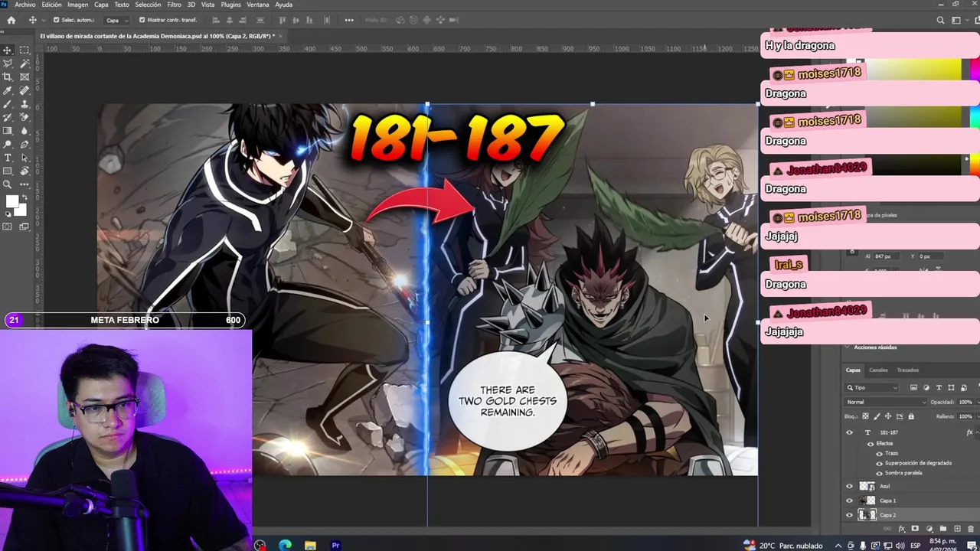Open the Relleno dropdown arrow
980x551 pixels.
pyautogui.click(x=977, y=416)
